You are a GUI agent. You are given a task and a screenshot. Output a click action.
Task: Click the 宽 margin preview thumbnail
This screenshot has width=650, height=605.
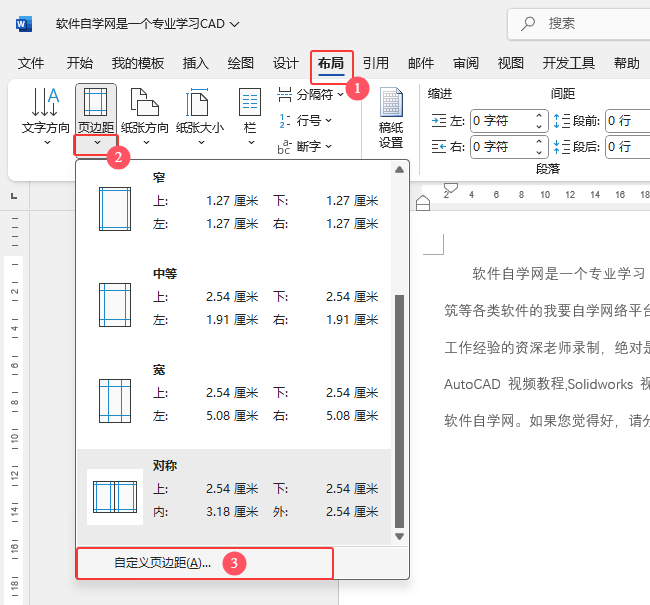115,401
